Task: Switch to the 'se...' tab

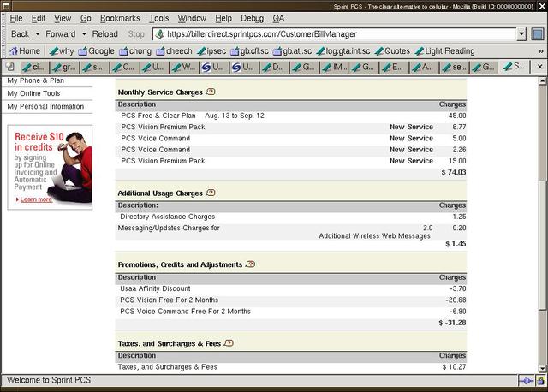Action: (x=454, y=67)
